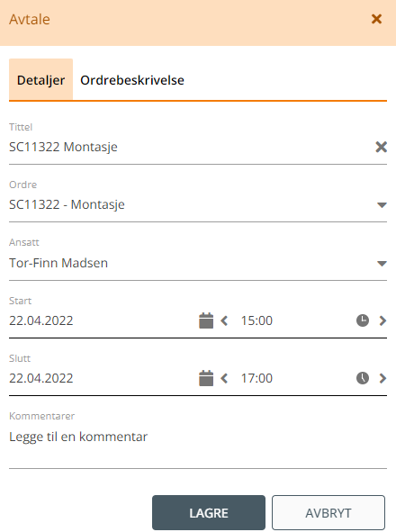Image resolution: width=396 pixels, height=532 pixels.
Task: Clear the Tittel field with the X icon
Action: pos(381,147)
